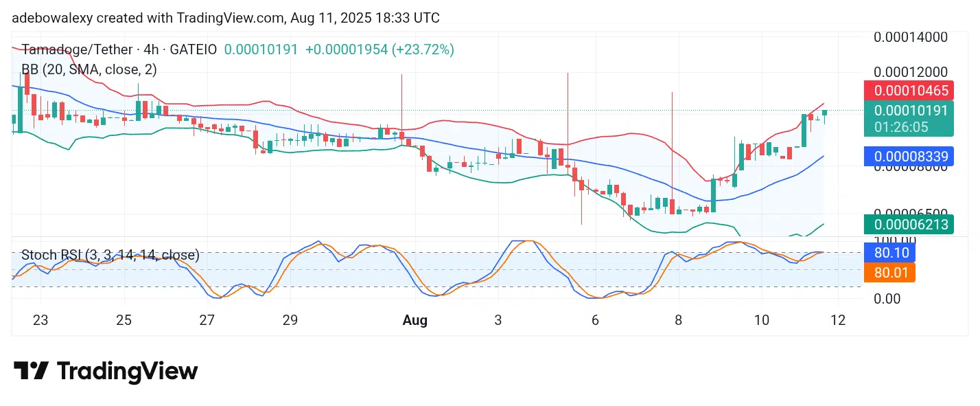Click the chart attribution text at top

226,18
